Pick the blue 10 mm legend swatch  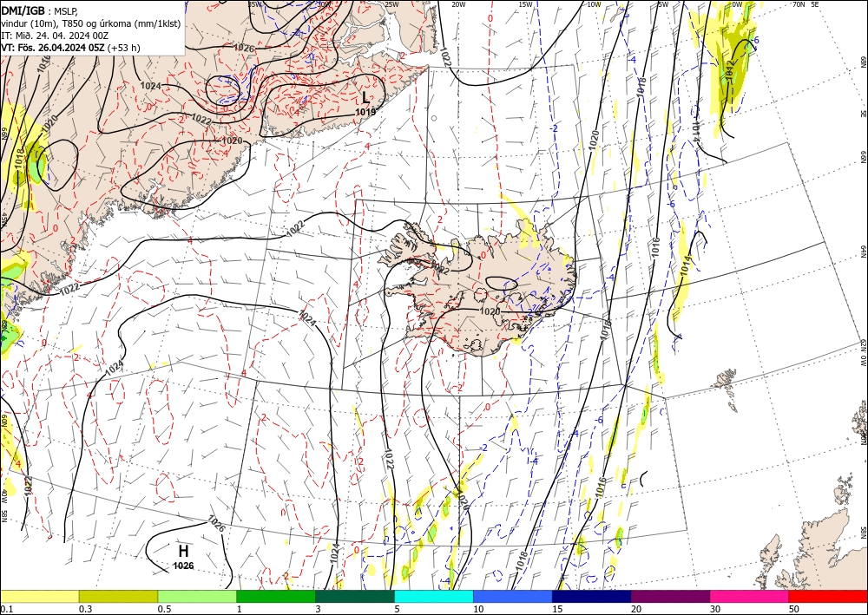[513, 596]
